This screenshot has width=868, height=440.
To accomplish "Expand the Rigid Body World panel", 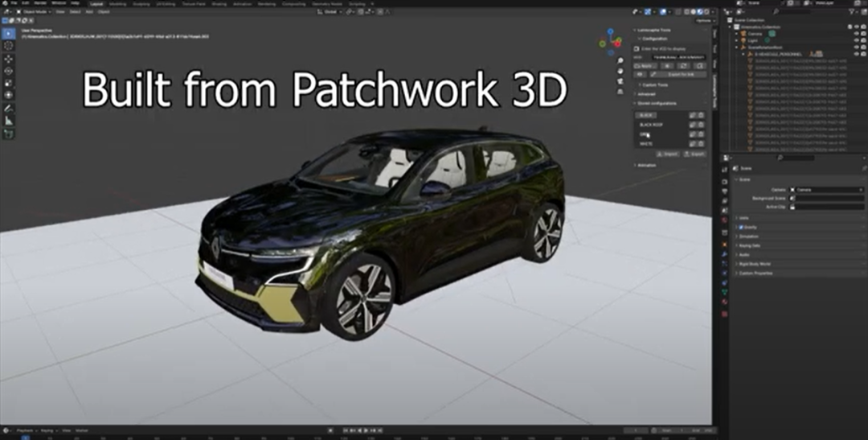I will click(755, 264).
